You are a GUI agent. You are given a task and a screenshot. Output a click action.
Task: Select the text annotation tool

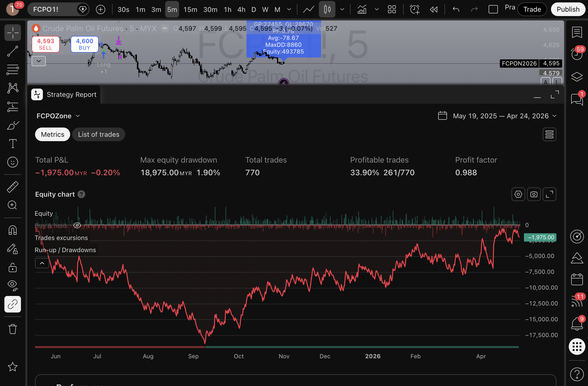[12, 144]
